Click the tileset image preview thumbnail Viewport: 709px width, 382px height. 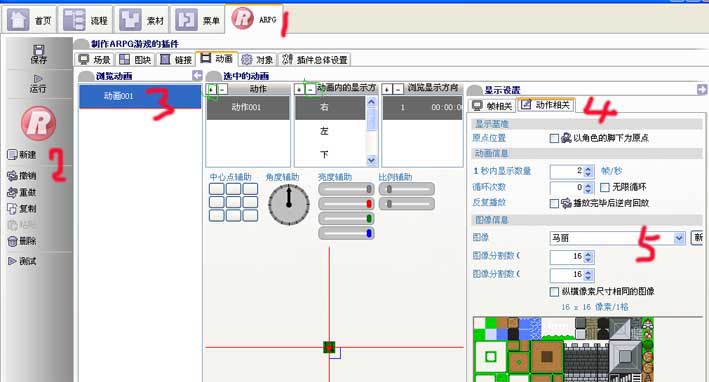[x=563, y=349]
